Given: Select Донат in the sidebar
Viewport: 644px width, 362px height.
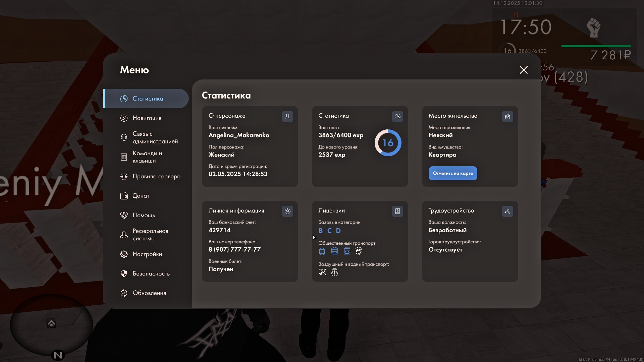Looking at the screenshot, I should (x=141, y=196).
